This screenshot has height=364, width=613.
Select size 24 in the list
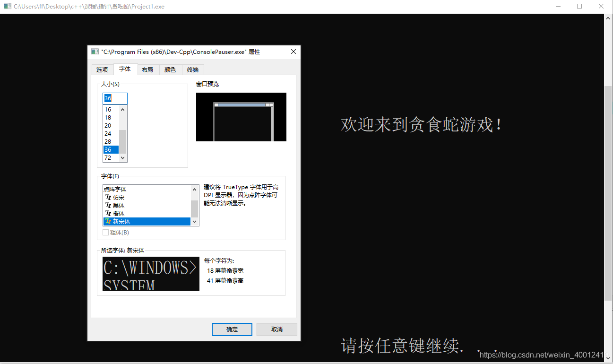click(x=111, y=133)
